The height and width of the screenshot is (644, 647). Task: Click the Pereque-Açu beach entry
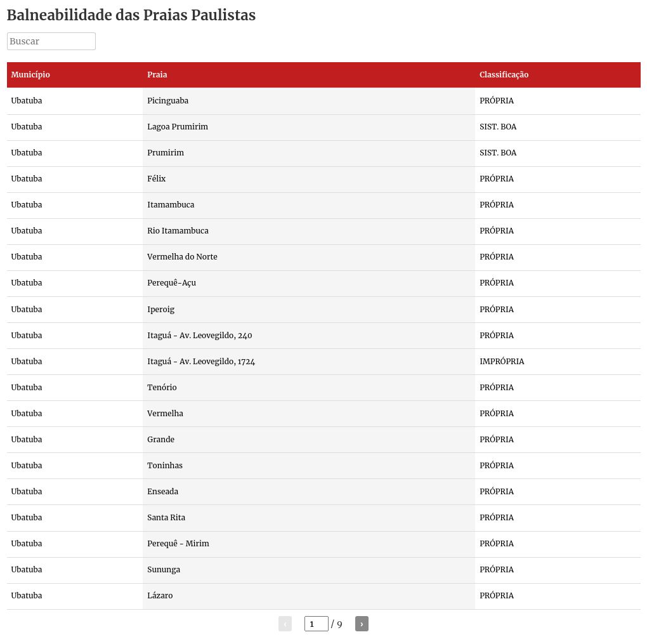click(x=172, y=283)
